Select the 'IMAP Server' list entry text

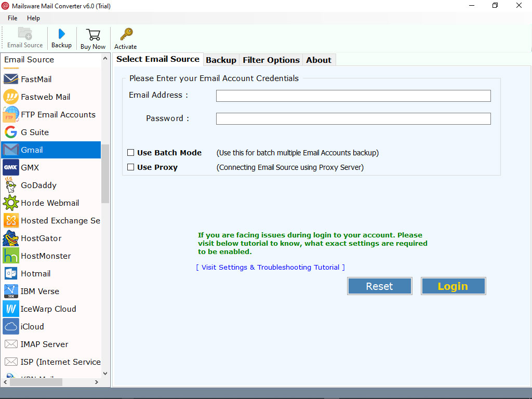coord(44,344)
